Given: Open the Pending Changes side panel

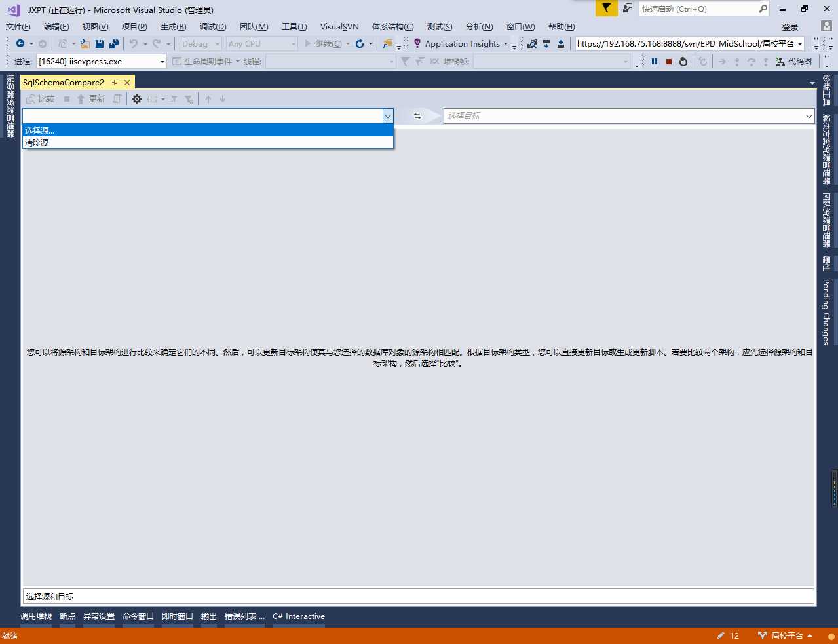Looking at the screenshot, I should (x=827, y=312).
